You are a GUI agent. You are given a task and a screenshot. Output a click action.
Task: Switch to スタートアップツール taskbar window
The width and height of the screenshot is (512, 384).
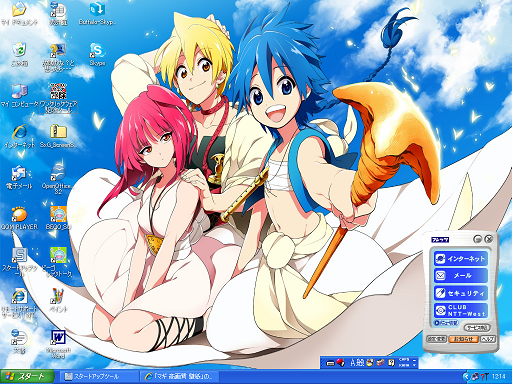point(99,377)
